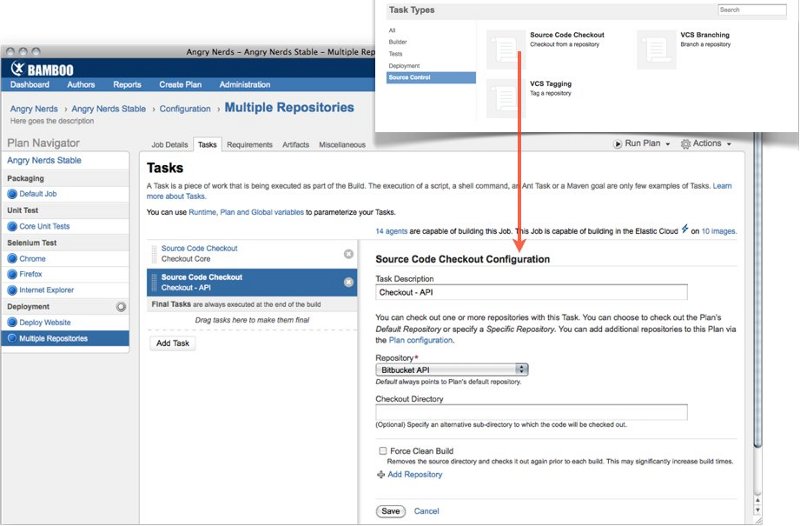The image size is (800, 526).
Task: Open the Actions dropdown menu
Action: click(x=706, y=144)
